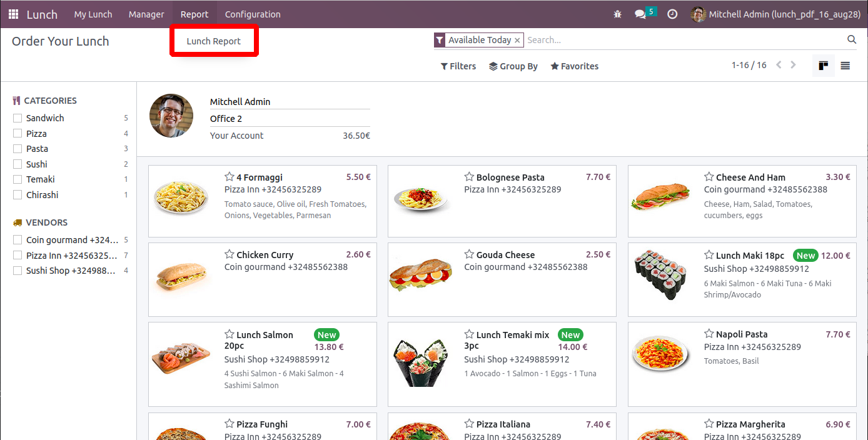The image size is (868, 440).
Task: Open the Configuration menu
Action: click(x=253, y=14)
